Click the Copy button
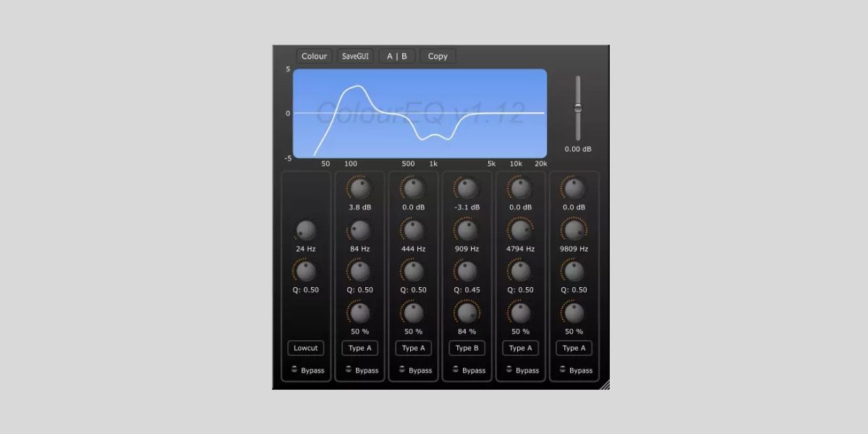868x434 pixels. click(438, 56)
